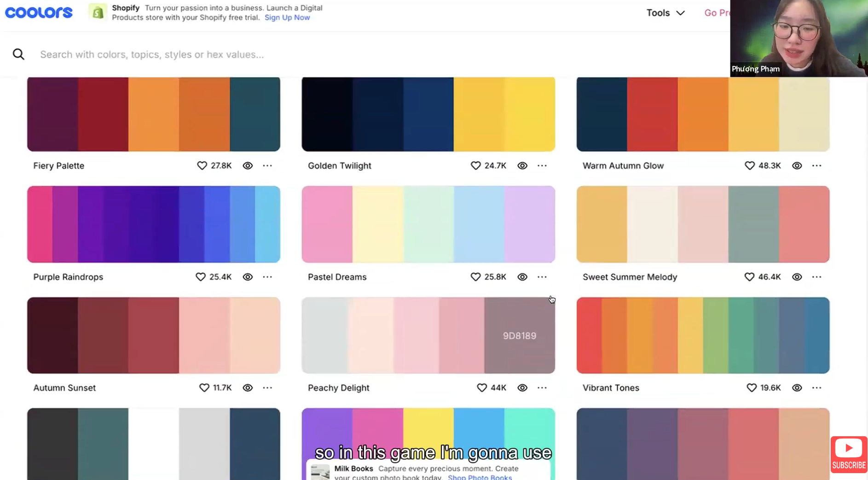Select the 9D8189 color swatch

click(x=519, y=335)
